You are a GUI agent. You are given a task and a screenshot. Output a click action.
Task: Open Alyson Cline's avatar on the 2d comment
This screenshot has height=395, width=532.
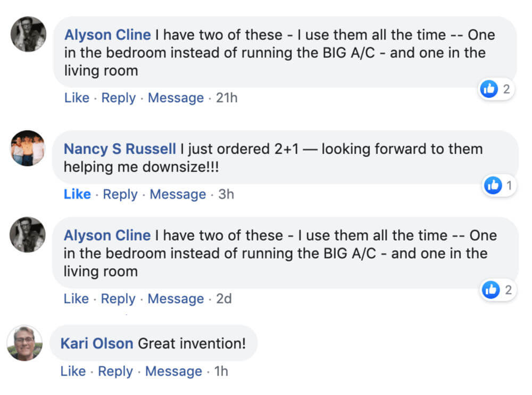tap(28, 234)
